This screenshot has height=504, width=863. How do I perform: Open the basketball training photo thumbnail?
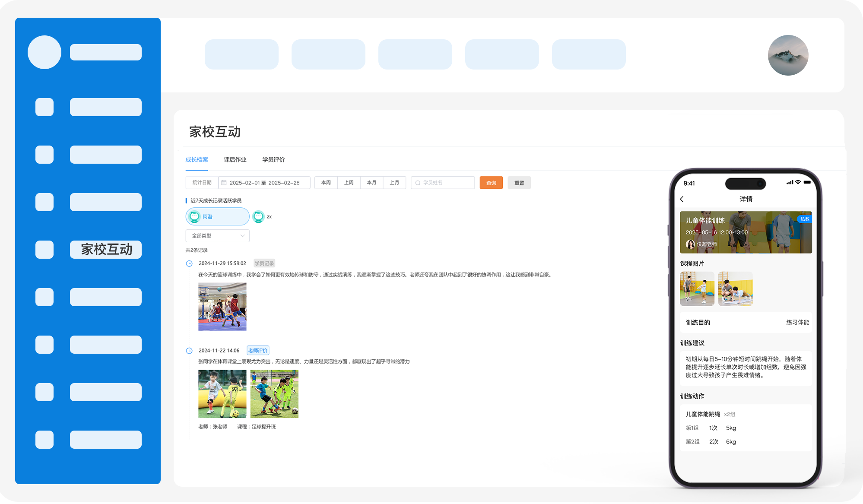(222, 307)
